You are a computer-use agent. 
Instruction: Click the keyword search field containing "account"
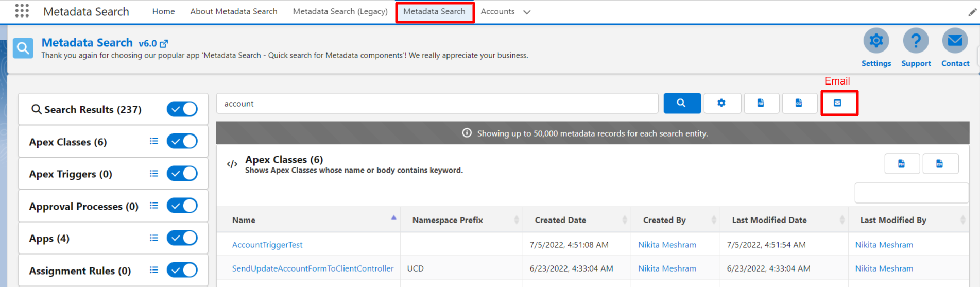tap(437, 104)
